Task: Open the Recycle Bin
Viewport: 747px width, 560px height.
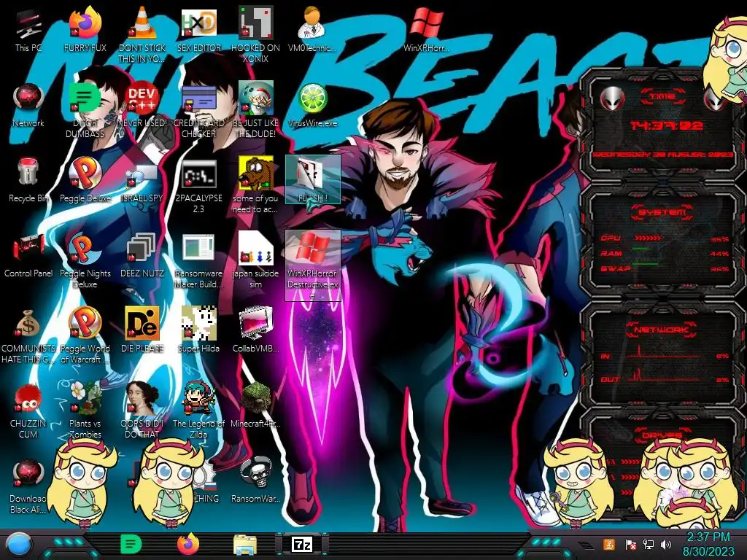Action: point(28,181)
